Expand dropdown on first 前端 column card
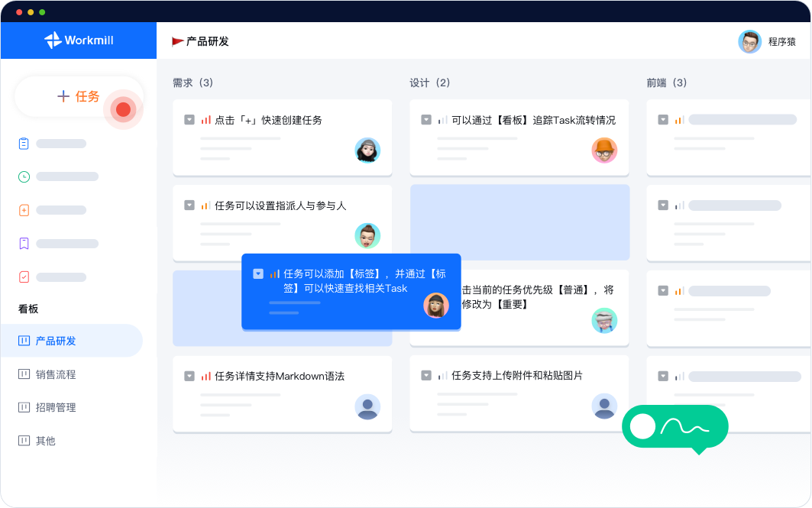 click(663, 120)
